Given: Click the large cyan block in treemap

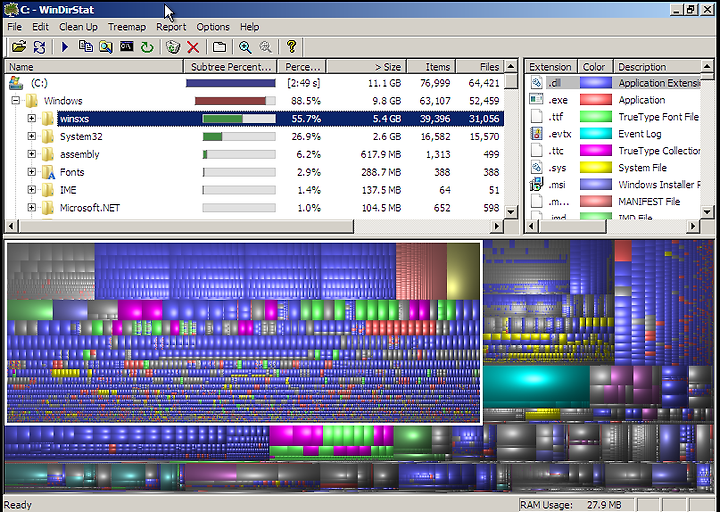Looking at the screenshot, I should click(x=536, y=386).
